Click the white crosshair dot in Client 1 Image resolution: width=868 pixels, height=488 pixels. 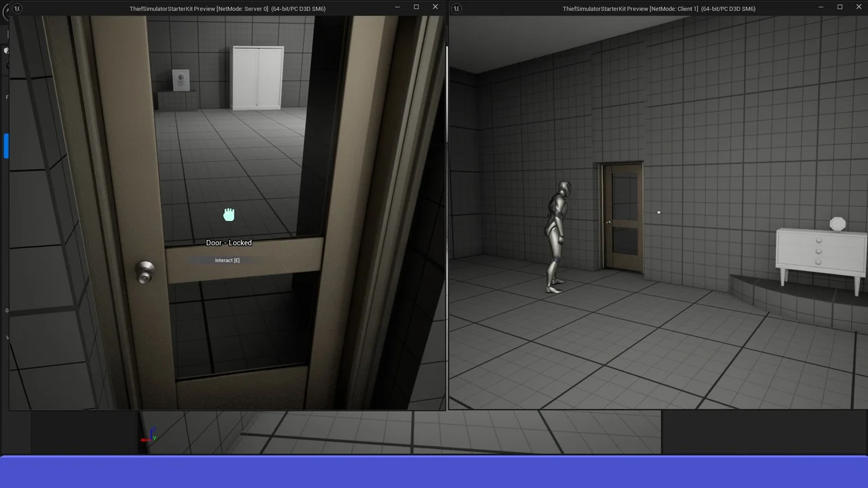(x=658, y=212)
